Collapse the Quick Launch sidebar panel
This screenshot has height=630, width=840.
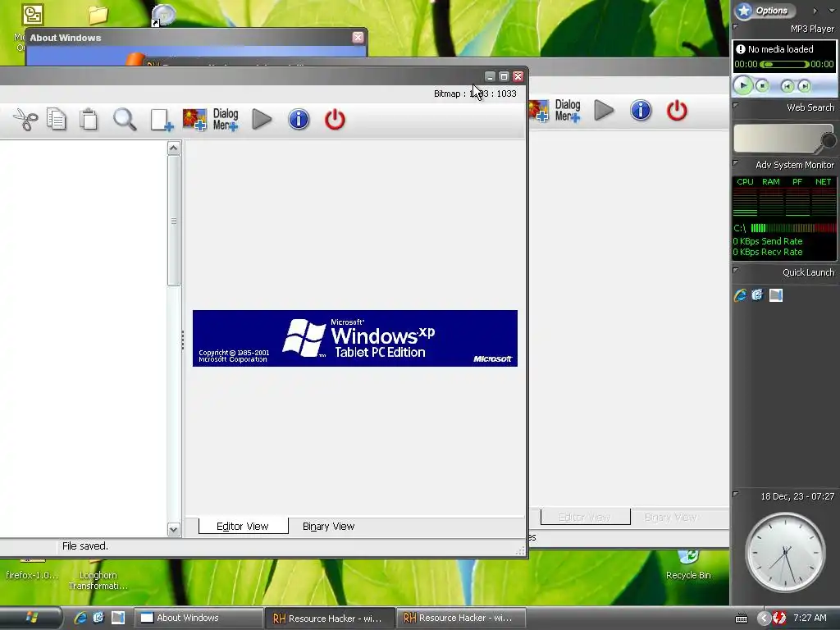(x=736, y=270)
